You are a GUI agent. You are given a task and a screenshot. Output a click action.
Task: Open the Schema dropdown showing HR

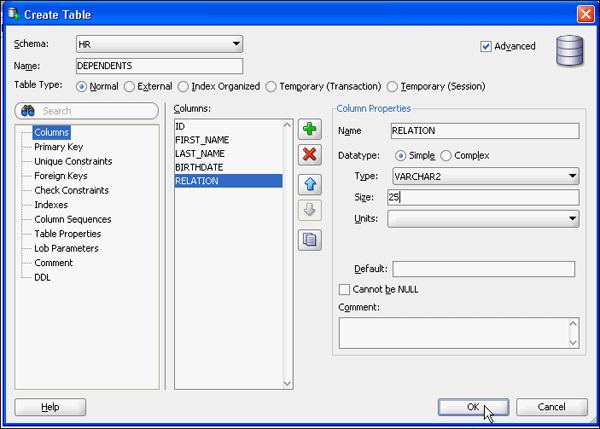[159, 44]
